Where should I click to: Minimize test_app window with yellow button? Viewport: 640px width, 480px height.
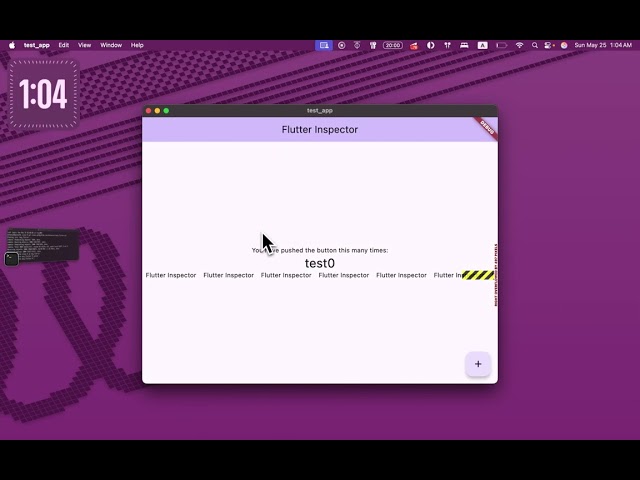[x=158, y=111]
